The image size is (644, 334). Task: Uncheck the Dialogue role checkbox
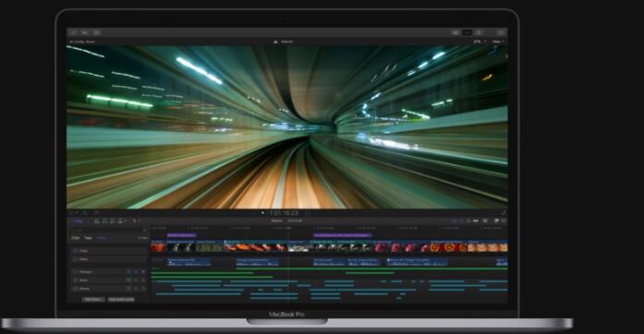click(x=75, y=271)
